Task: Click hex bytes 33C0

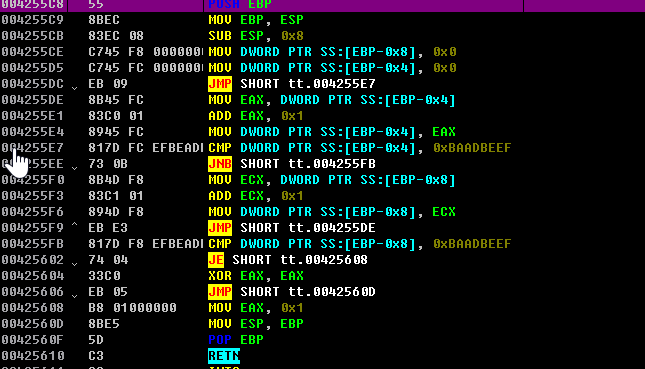Action: pyautogui.click(x=104, y=276)
